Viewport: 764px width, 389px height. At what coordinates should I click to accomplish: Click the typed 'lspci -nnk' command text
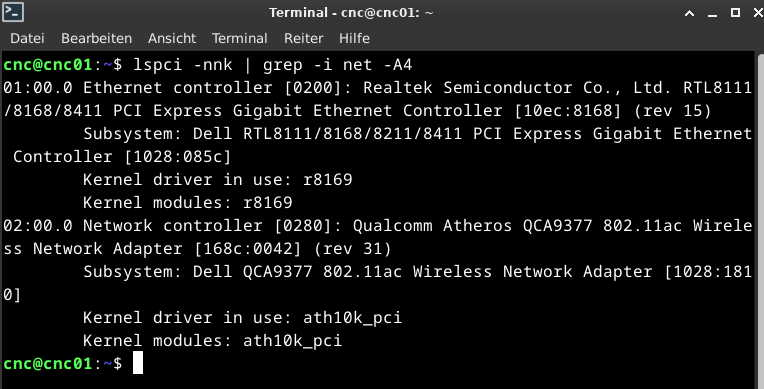tap(183, 65)
